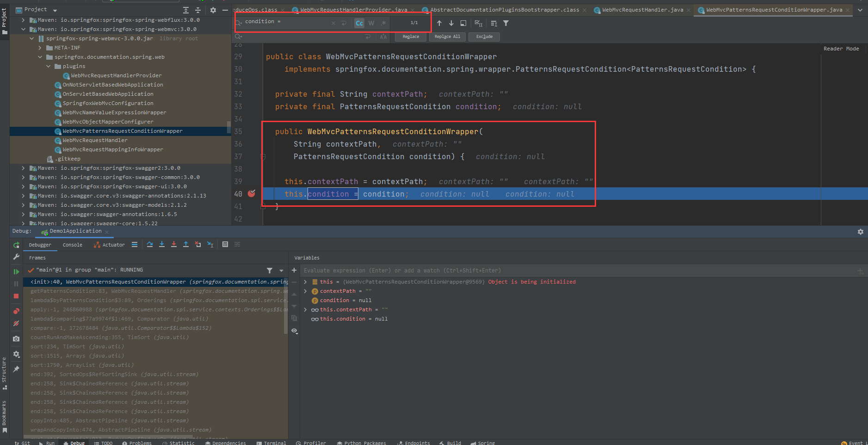Screen dimensions: 868x445
Task: Open the Evaluate Expression calculator icon
Action: [225, 244]
